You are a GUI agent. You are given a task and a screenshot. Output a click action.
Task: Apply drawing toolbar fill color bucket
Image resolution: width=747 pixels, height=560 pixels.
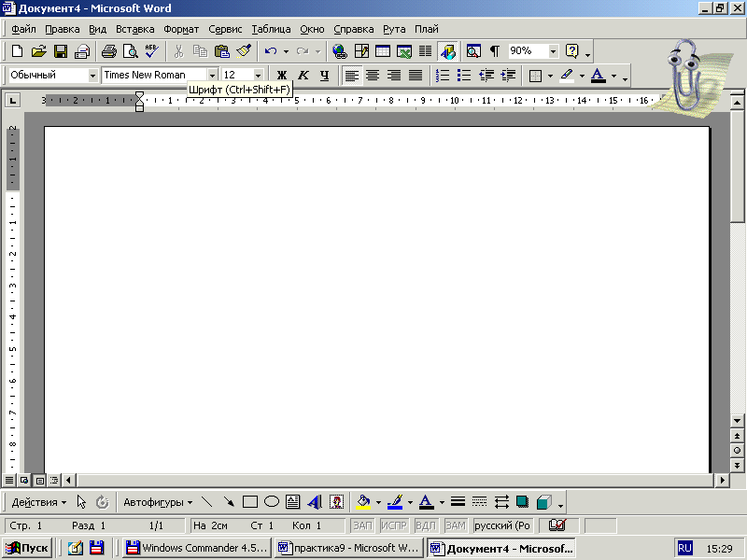pos(363,502)
